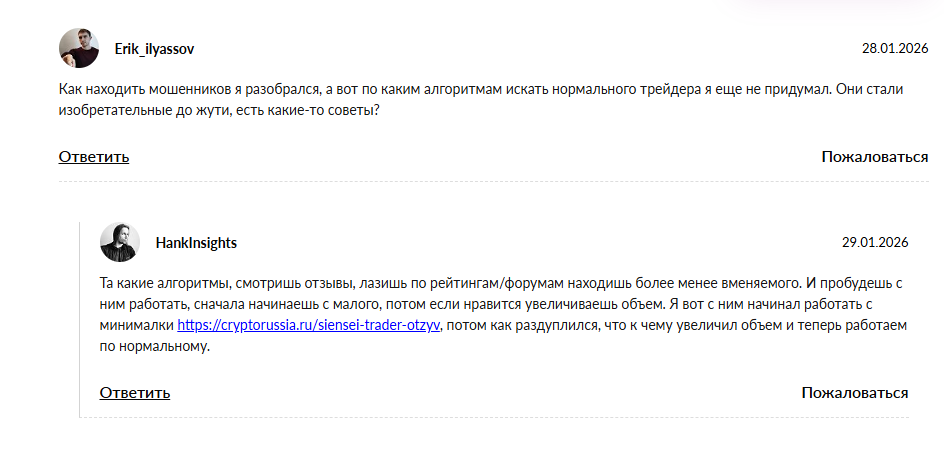944x462 pixels.
Task: Click the dashed divider below HankInsights' reply
Action: [x=503, y=417]
